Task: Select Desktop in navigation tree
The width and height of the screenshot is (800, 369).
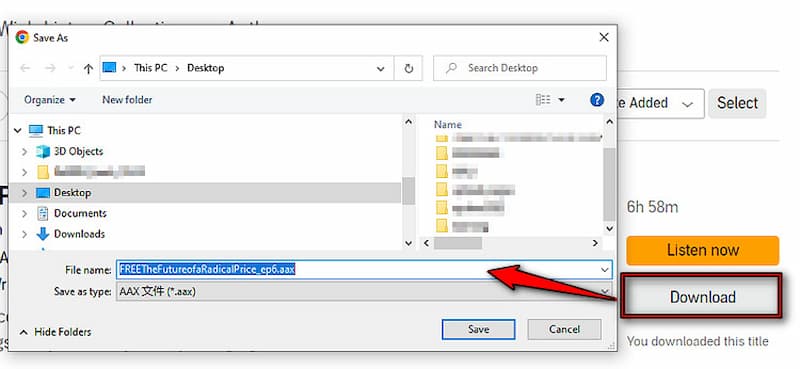Action: [72, 193]
